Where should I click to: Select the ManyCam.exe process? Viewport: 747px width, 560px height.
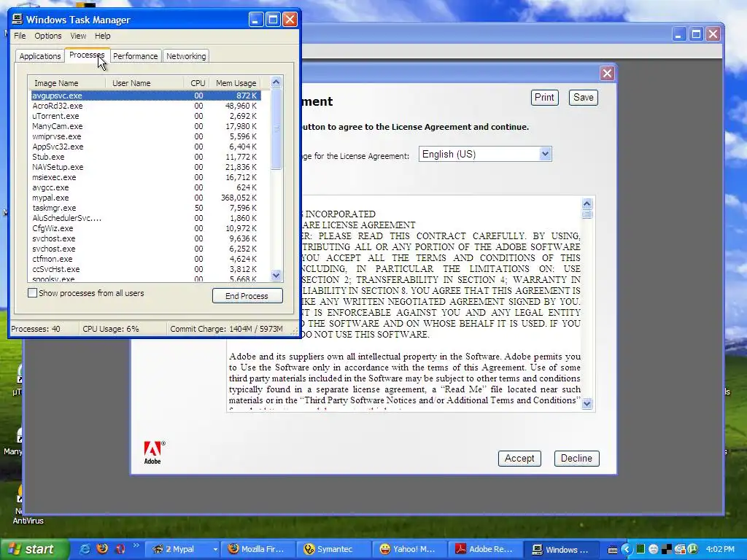145,126
